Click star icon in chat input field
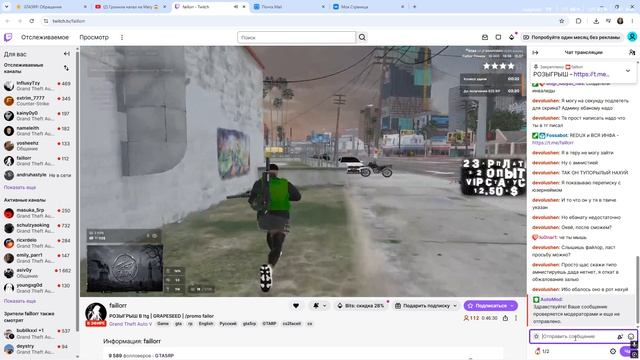 (x=536, y=336)
